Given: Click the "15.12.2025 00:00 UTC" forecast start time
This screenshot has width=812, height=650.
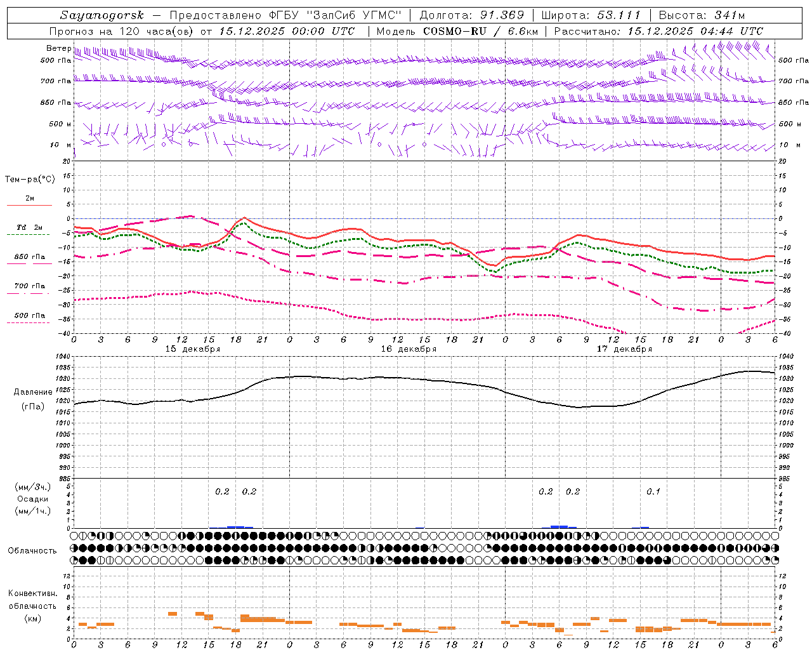Looking at the screenshot, I should 287,31.
